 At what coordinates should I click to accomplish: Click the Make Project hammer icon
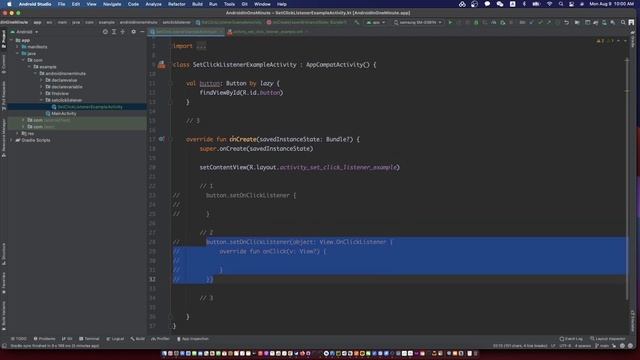click(x=357, y=22)
